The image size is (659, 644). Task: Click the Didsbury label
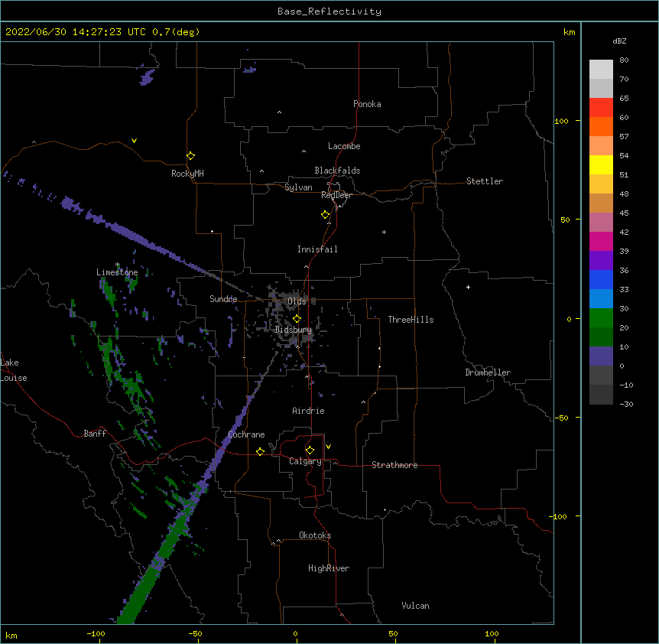(294, 330)
